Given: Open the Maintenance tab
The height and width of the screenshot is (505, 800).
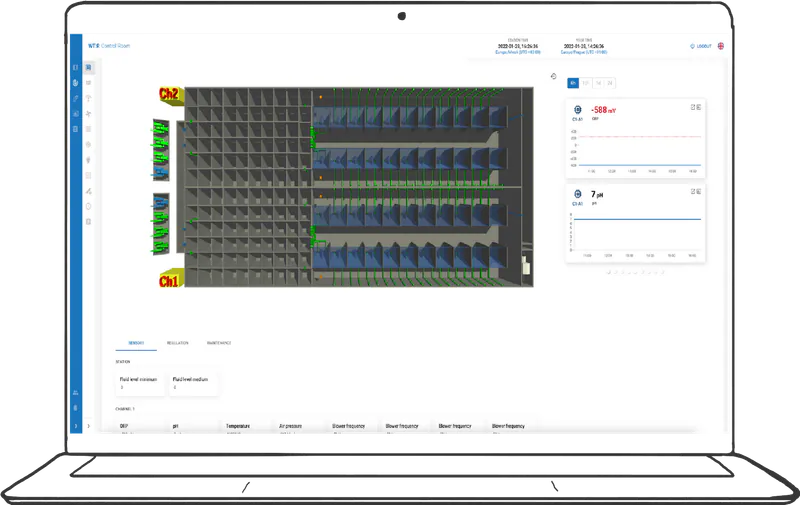Looking at the screenshot, I should click(x=219, y=343).
